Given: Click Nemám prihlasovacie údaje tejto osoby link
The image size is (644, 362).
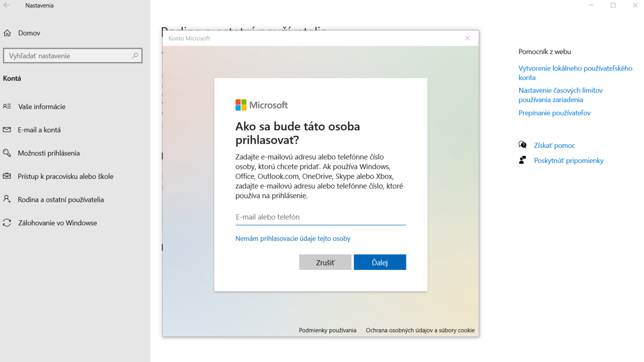Looking at the screenshot, I should tap(293, 238).
